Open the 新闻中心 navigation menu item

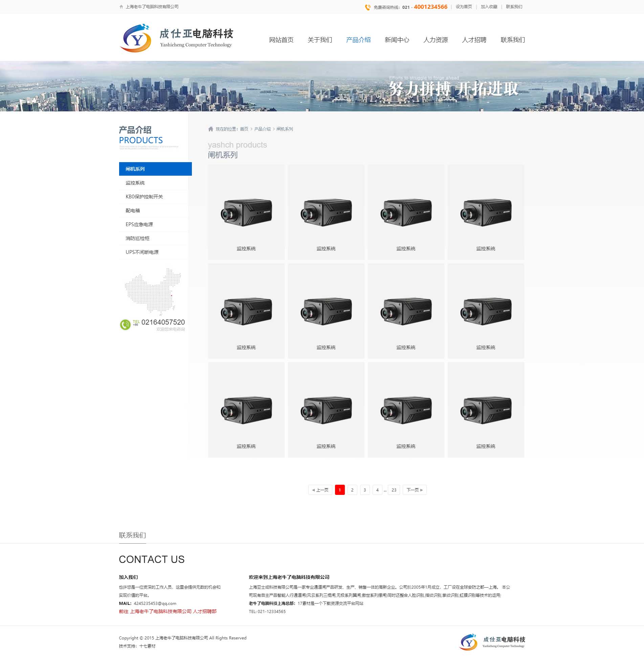[397, 40]
